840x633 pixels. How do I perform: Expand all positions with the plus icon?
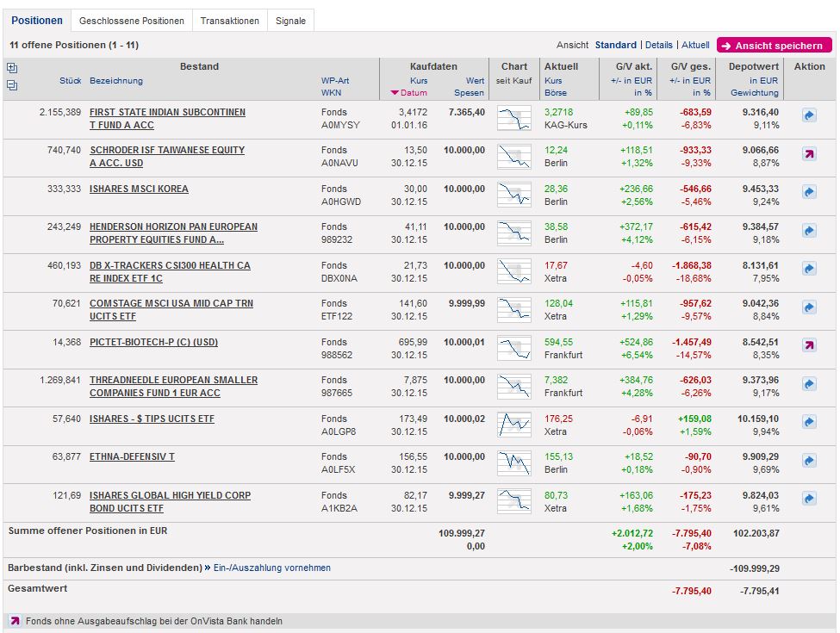[x=11, y=68]
